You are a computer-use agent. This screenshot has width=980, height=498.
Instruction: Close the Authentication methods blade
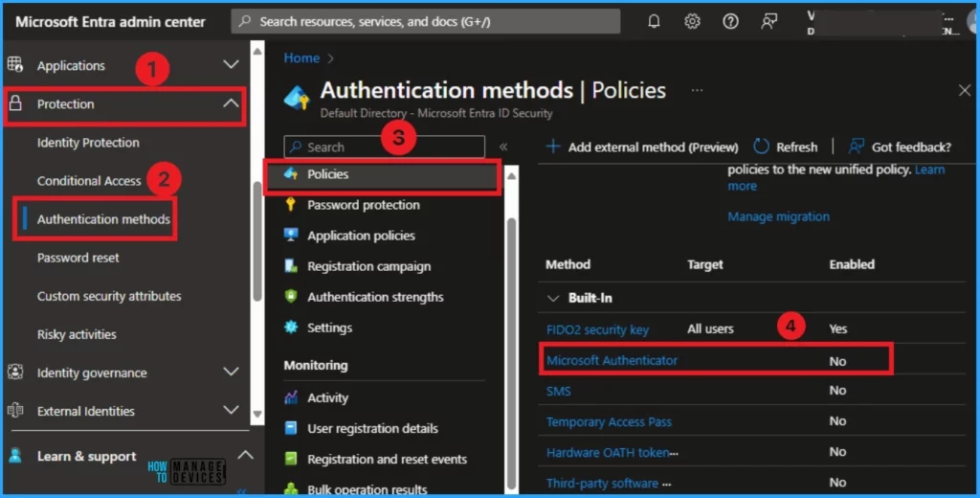tap(965, 90)
